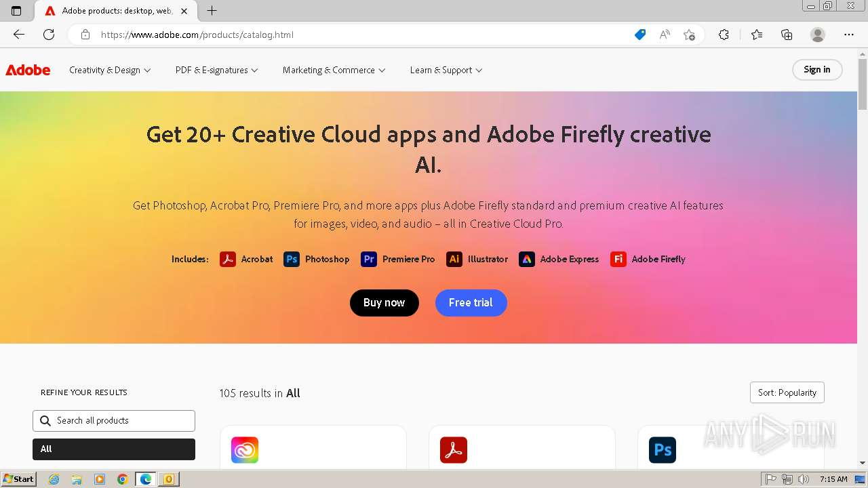Select the Photoshop Ps icon in Includes row

[292, 259]
